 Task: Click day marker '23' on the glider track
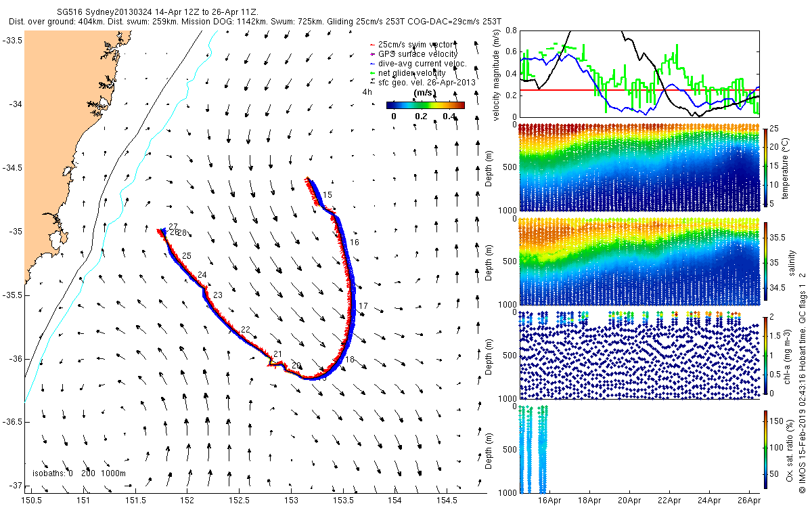(x=217, y=295)
